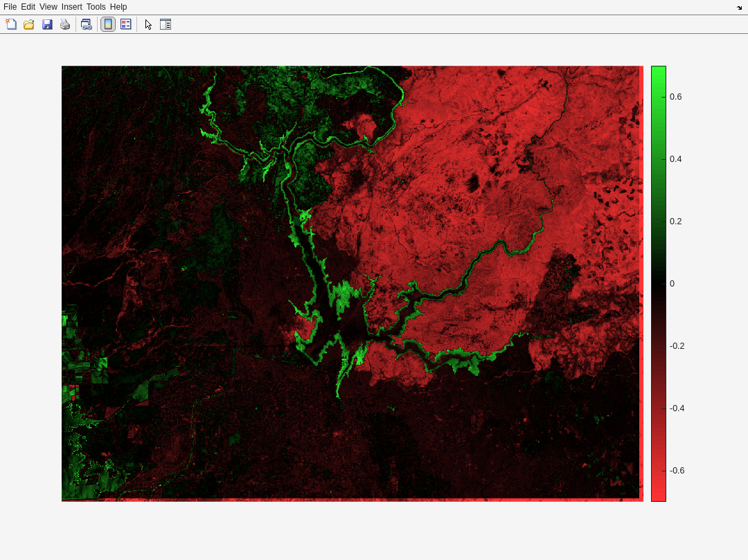Viewport: 748px width, 560px height.
Task: Print the figure with the printer icon
Action: [x=65, y=24]
